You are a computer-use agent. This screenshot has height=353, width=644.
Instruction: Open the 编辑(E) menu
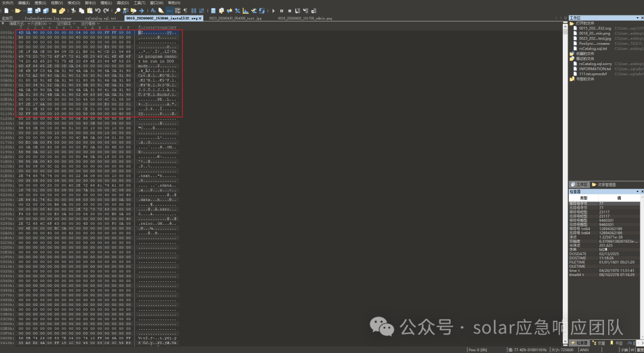24,3
